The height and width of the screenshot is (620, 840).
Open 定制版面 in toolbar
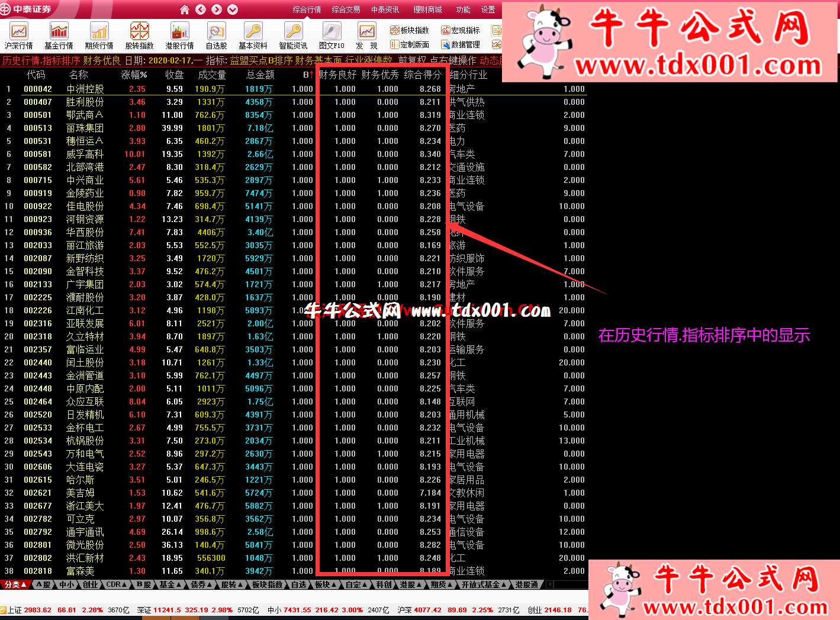pyautogui.click(x=410, y=44)
